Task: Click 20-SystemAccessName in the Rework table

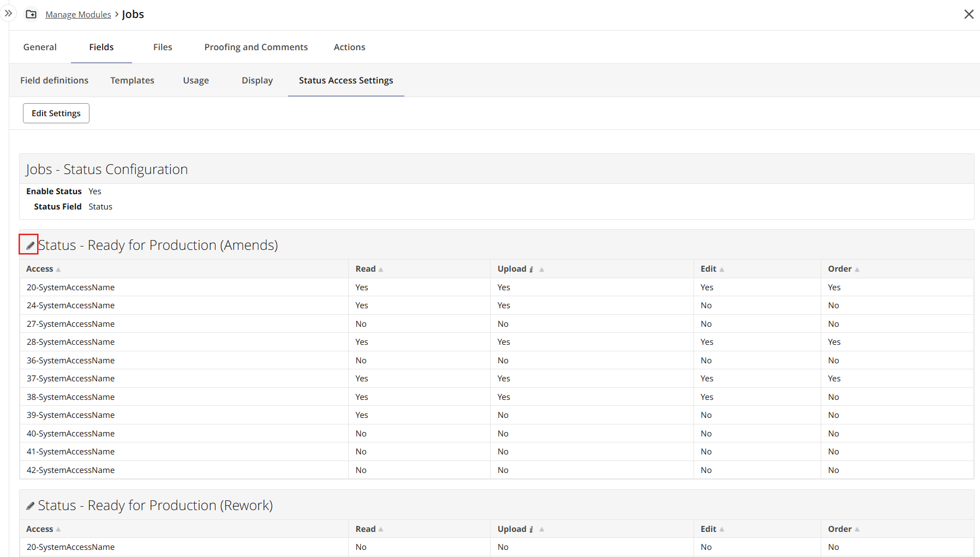Action: [70, 547]
